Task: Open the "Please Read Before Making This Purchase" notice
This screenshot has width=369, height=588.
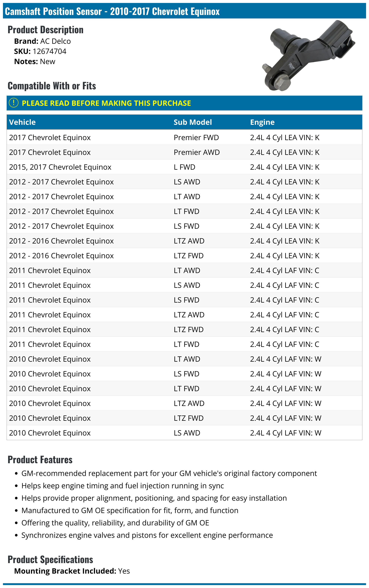Action: pyautogui.click(x=106, y=103)
